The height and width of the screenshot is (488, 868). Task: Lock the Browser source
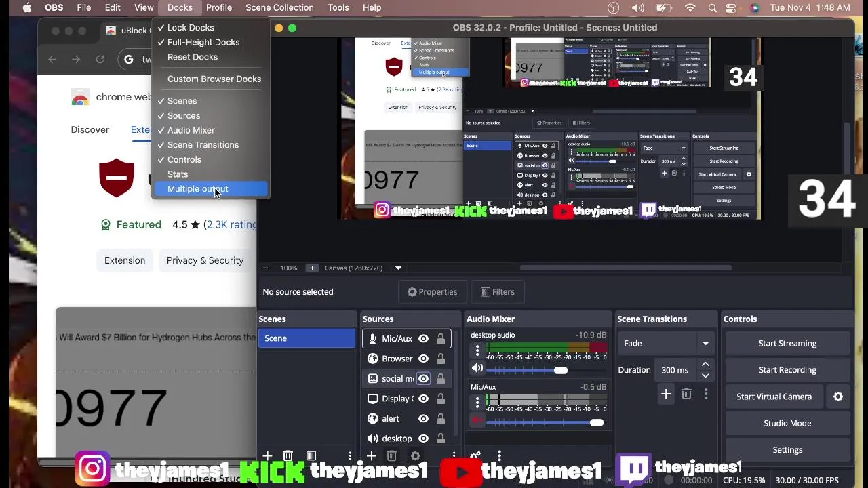click(x=441, y=359)
